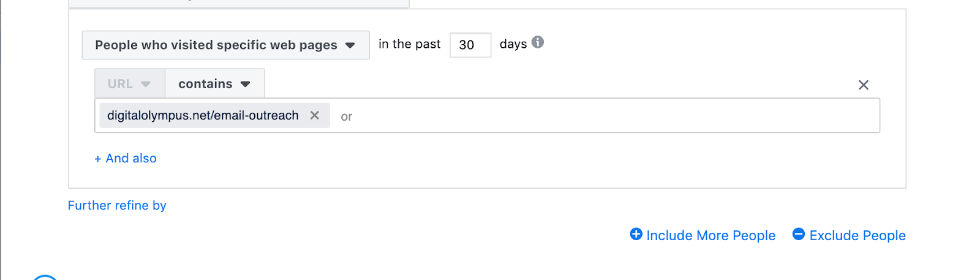Open the "contains" condition dropdown

click(214, 84)
